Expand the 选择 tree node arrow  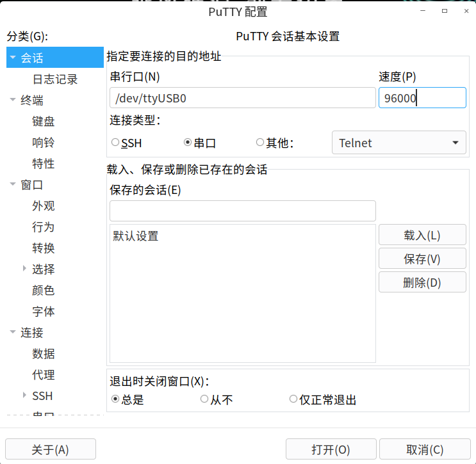[24, 268]
